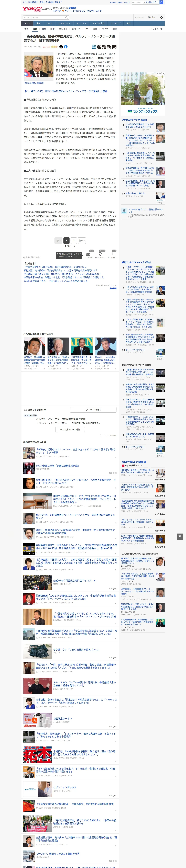Click the top web search input field
Viewport: 186px width, 868px height.
[145, 2]
